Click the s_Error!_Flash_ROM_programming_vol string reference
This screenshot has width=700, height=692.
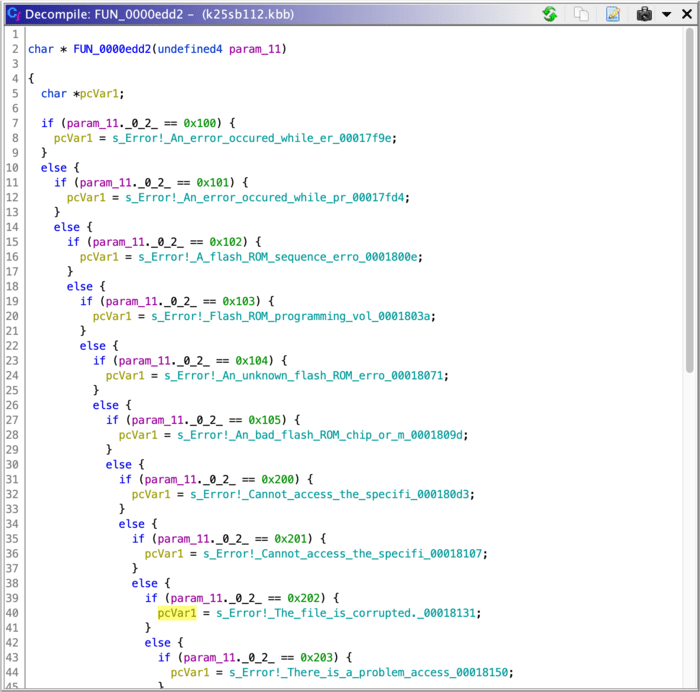click(291, 316)
